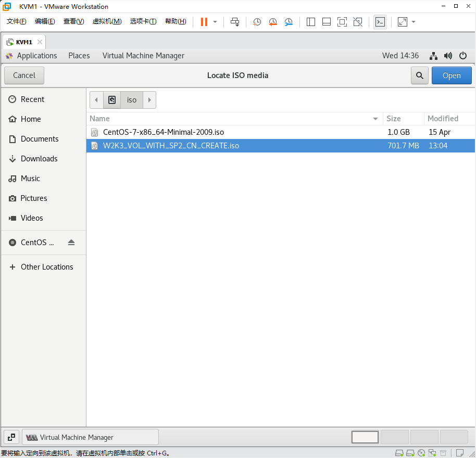
Task: Open the console view terminal icon
Action: click(380, 22)
